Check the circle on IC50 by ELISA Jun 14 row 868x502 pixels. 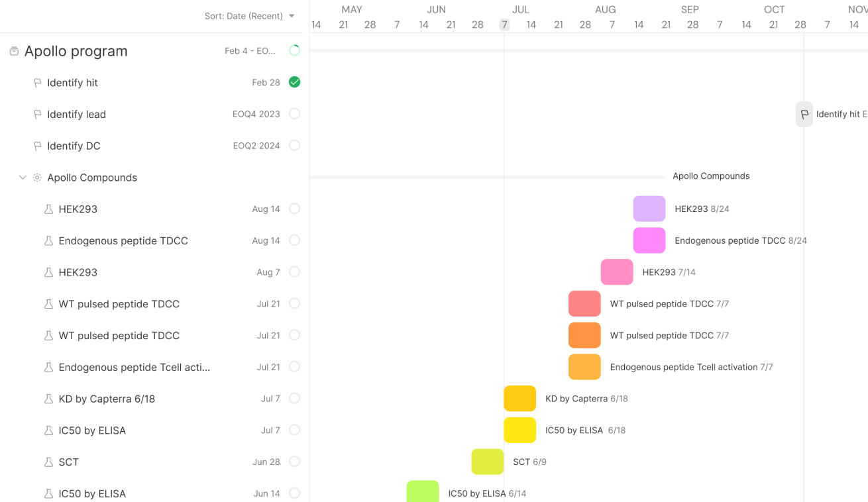295,493
